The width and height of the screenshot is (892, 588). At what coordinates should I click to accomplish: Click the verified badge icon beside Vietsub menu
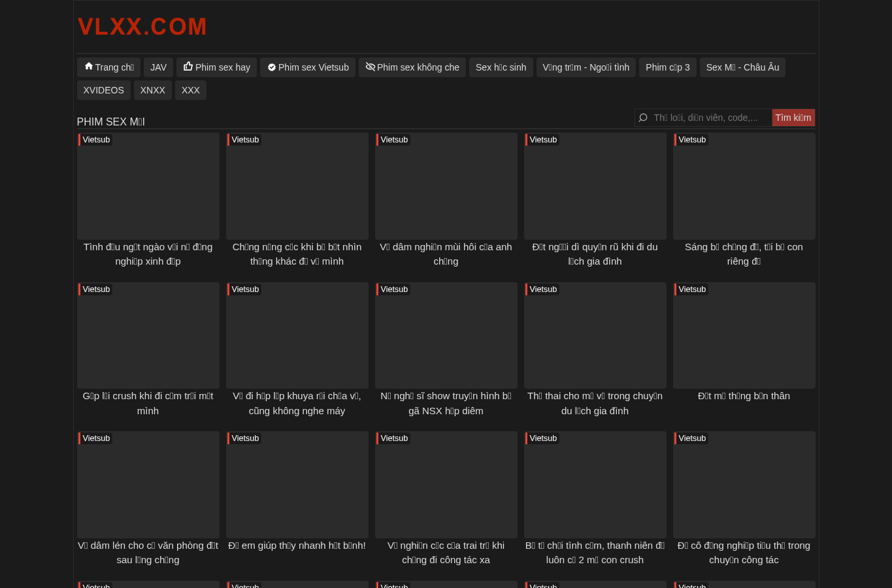[272, 67]
